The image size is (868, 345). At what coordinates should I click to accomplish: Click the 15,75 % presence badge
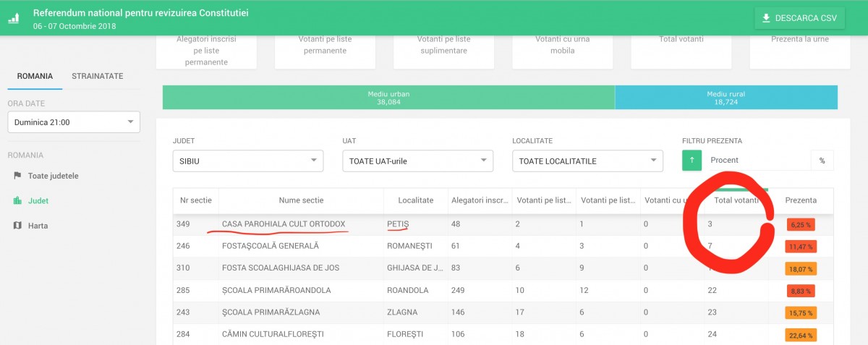tap(801, 313)
